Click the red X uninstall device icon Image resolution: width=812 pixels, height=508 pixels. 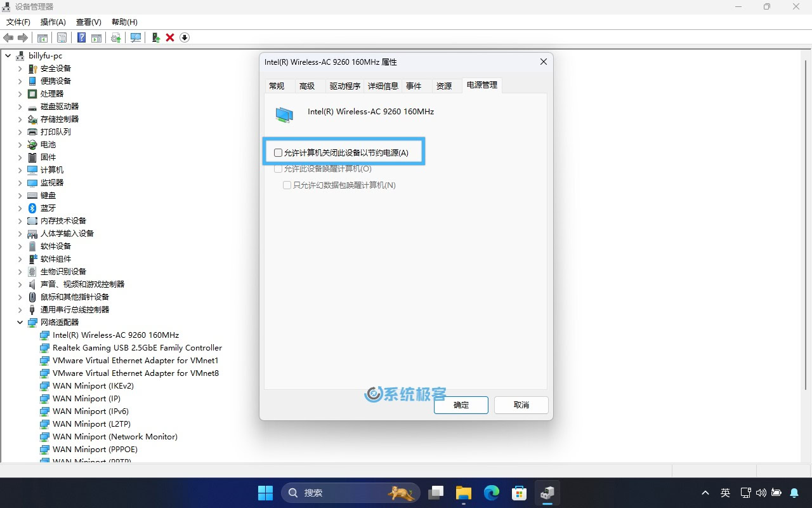pyautogui.click(x=170, y=37)
